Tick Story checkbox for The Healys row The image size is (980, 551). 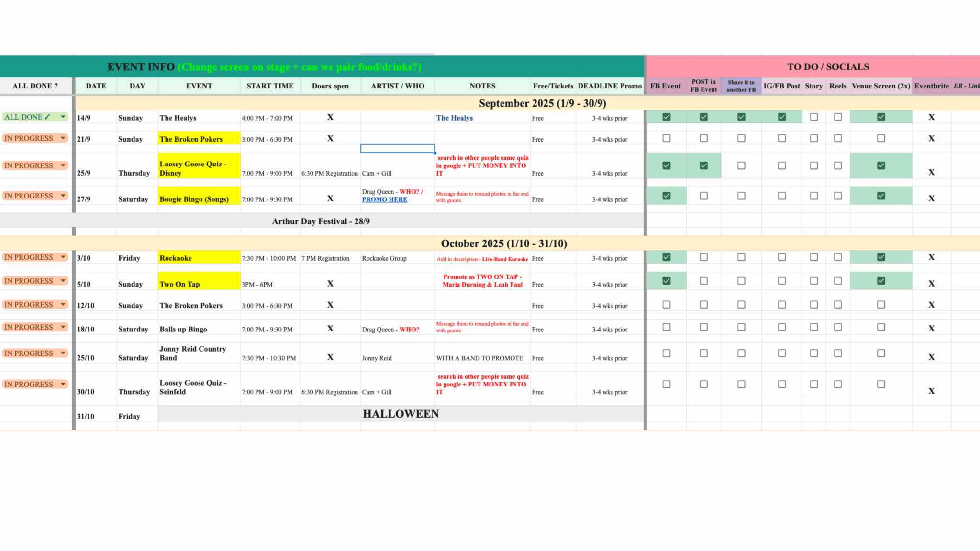pyautogui.click(x=813, y=117)
